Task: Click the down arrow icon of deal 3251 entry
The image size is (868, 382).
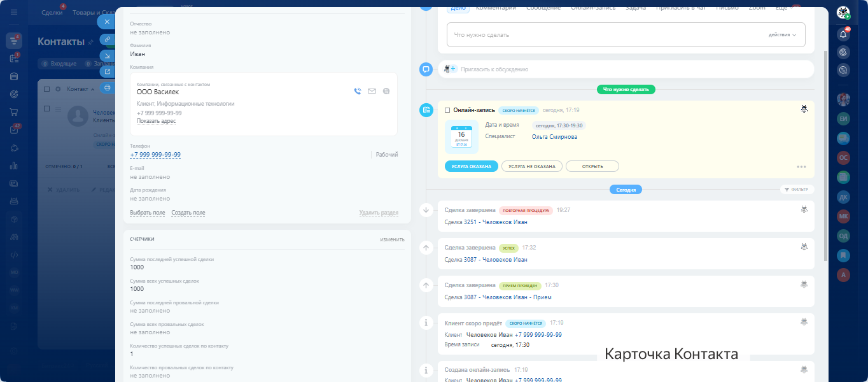Action: tap(426, 209)
